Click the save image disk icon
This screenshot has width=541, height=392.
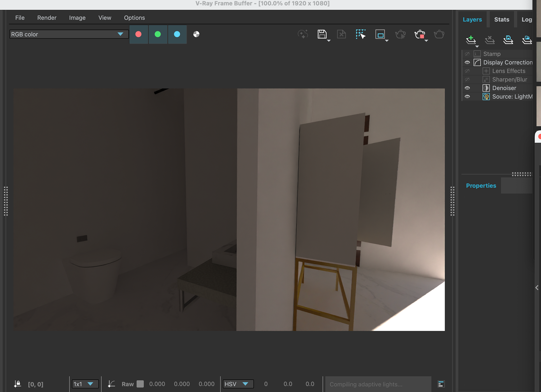pyautogui.click(x=322, y=34)
